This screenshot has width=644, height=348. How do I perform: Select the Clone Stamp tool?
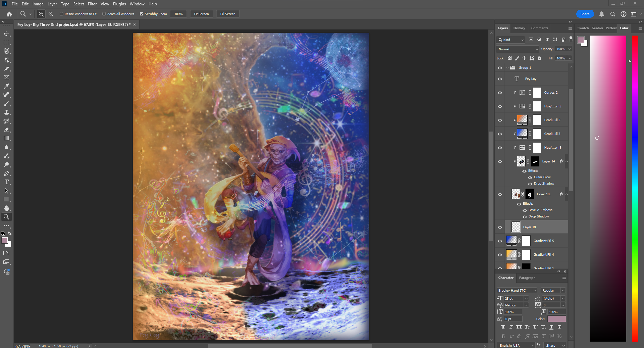pos(6,112)
